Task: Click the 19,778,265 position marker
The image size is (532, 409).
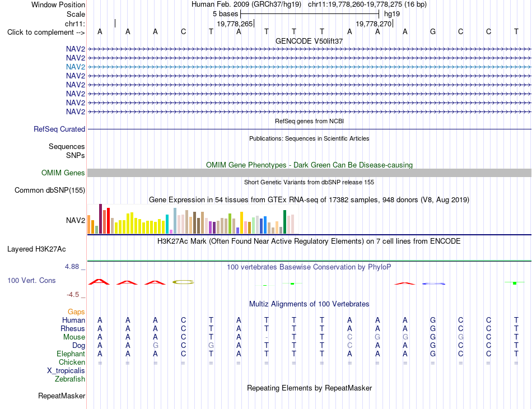Action: [x=235, y=24]
